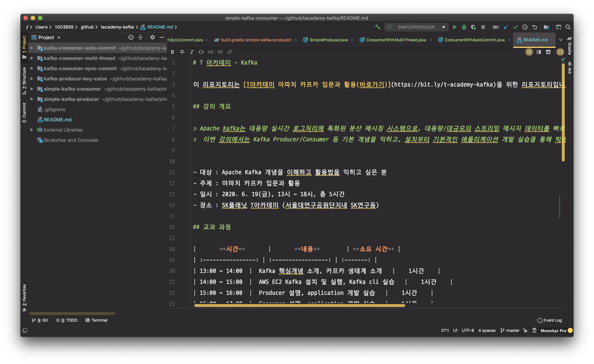Show hidden editor tabs chevron
This screenshot has width=594, height=364.
[561, 40]
